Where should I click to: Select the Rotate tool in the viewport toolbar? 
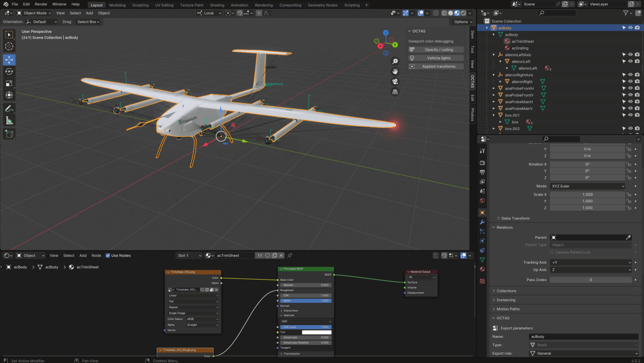coord(9,72)
